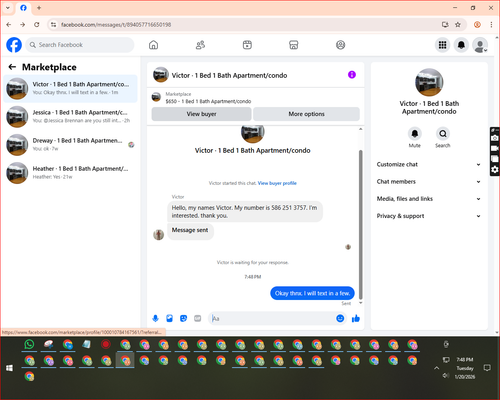Click the chat vertical scrollbar
This screenshot has width=500, height=400.
tap(360, 224)
